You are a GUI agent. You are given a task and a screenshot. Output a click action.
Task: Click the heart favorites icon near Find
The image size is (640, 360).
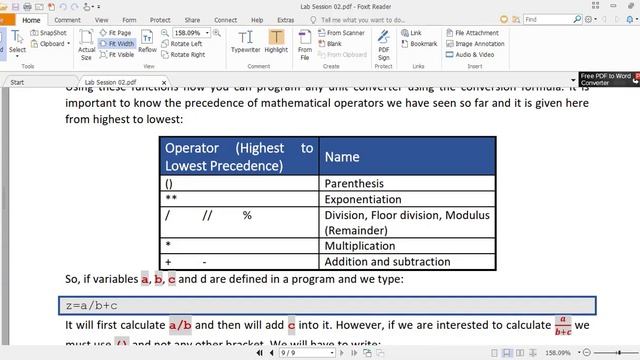point(504,20)
